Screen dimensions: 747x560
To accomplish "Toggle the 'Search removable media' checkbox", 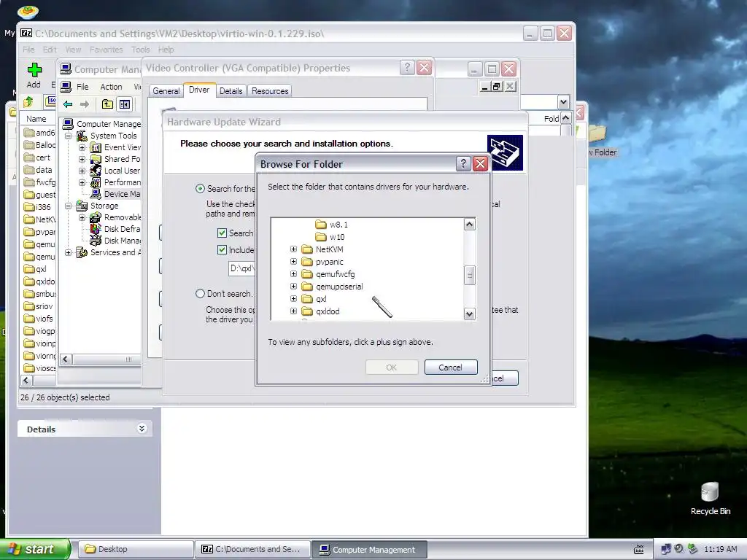I will 222,233.
